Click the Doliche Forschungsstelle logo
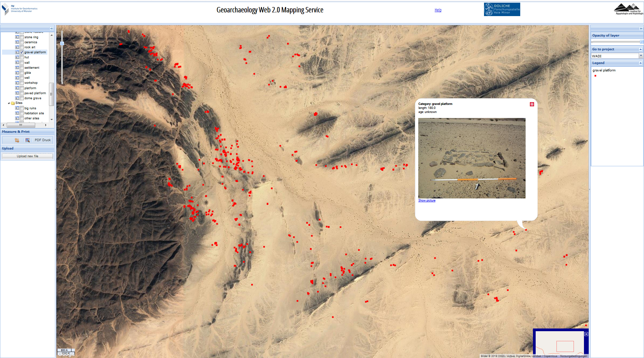Viewport: 644px width, 358px height. pyautogui.click(x=502, y=9)
